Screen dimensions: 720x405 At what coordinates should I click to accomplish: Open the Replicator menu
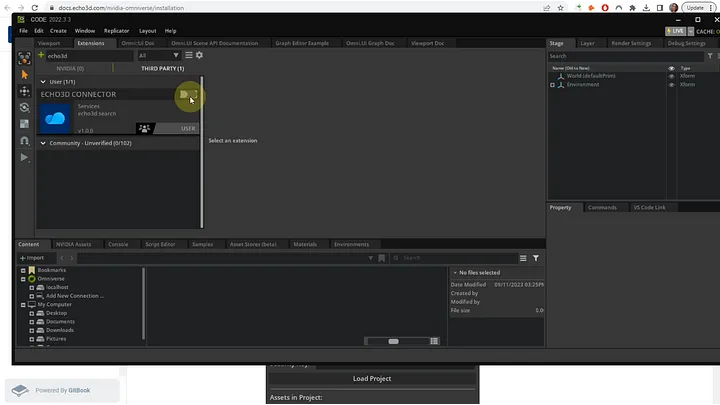pyautogui.click(x=116, y=31)
